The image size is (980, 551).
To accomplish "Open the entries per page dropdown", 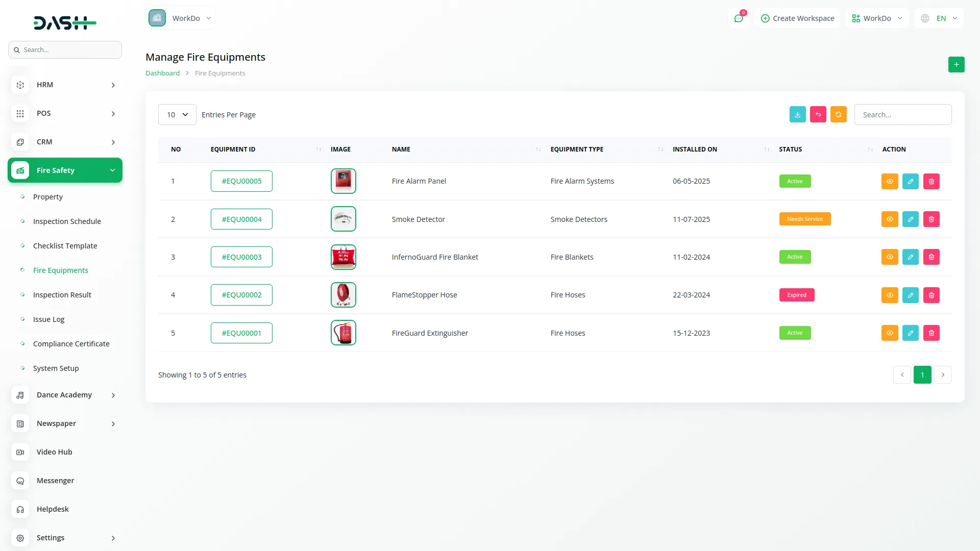I will (177, 115).
